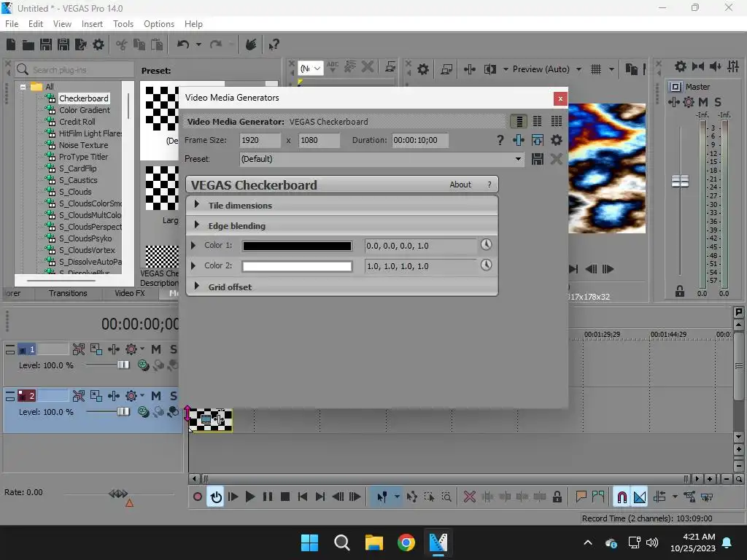This screenshot has height=560, width=747.
Task: Click the Color 1 animate clock icon
Action: coord(486,245)
